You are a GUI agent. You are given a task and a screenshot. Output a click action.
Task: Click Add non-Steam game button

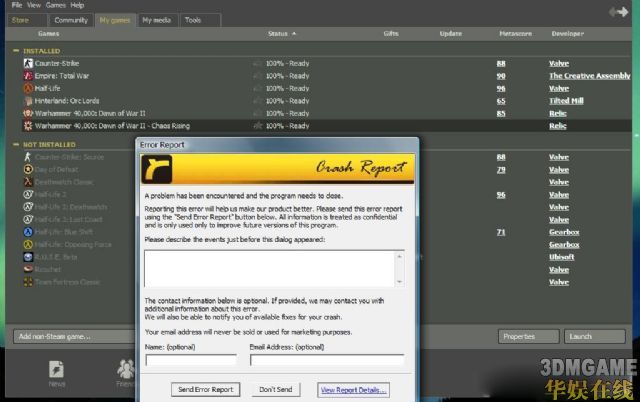(x=73, y=336)
